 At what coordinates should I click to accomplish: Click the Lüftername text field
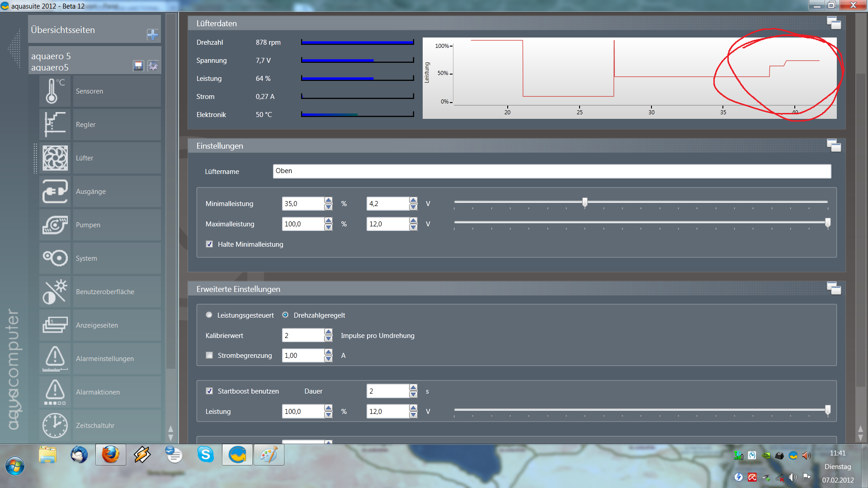point(552,171)
